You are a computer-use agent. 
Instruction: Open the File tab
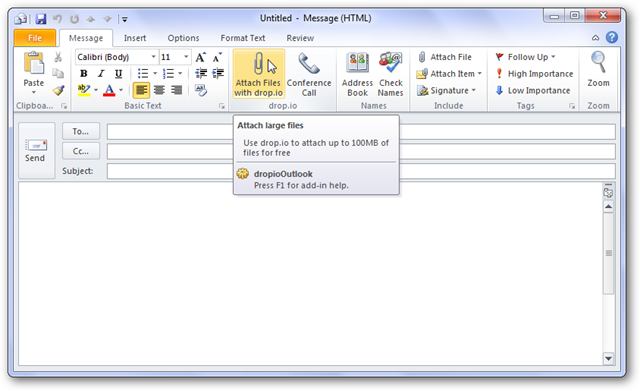(35, 38)
